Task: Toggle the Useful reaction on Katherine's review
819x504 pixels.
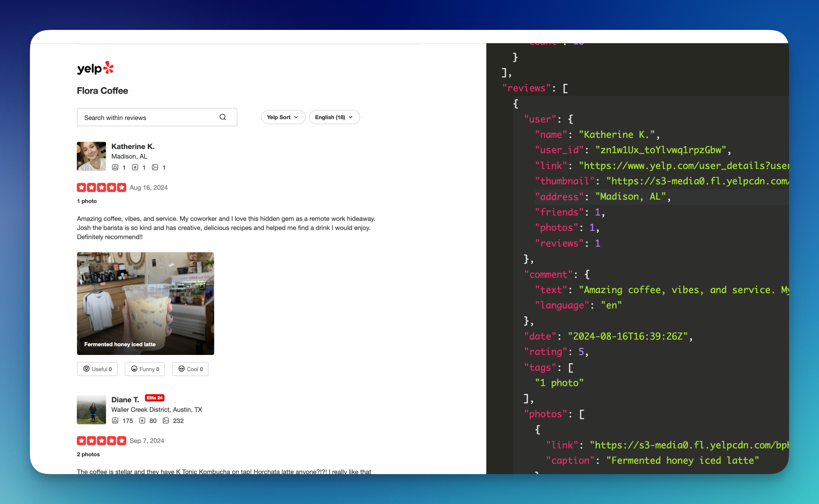Action: click(x=97, y=369)
